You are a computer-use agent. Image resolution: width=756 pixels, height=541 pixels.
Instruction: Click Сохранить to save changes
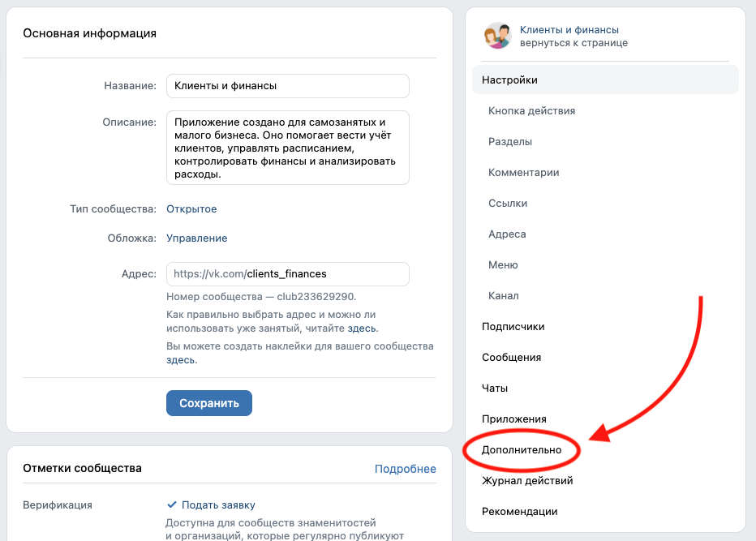click(x=208, y=402)
